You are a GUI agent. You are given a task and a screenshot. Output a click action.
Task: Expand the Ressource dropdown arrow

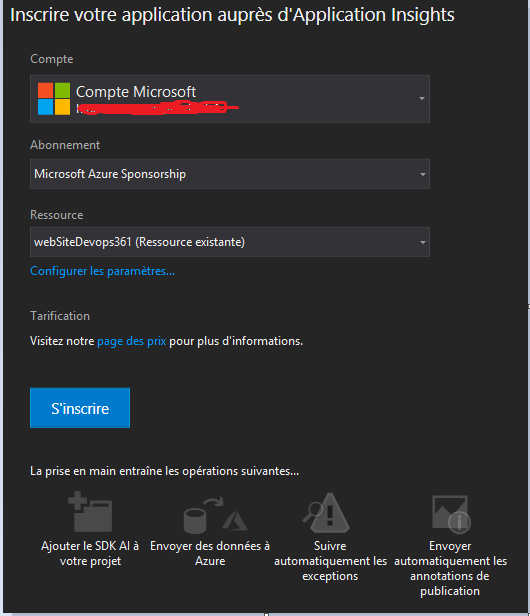tap(423, 242)
